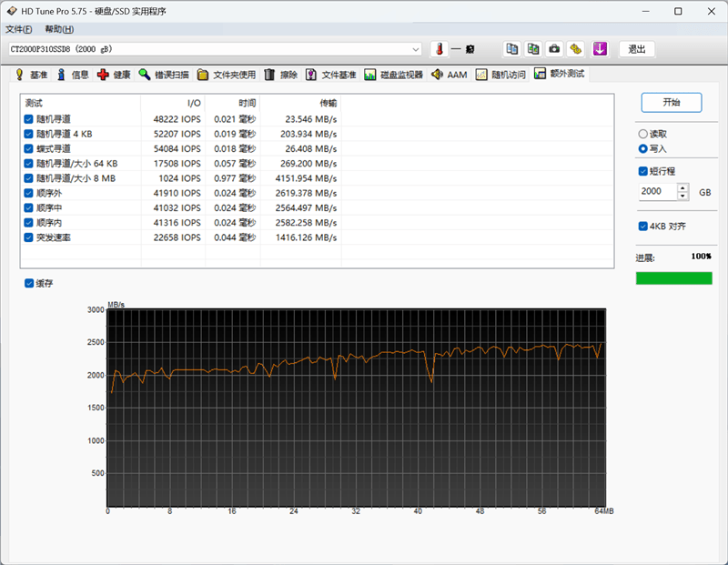This screenshot has height=565, width=728.
Task: Click the copy screenshot pages icon
Action: click(533, 49)
